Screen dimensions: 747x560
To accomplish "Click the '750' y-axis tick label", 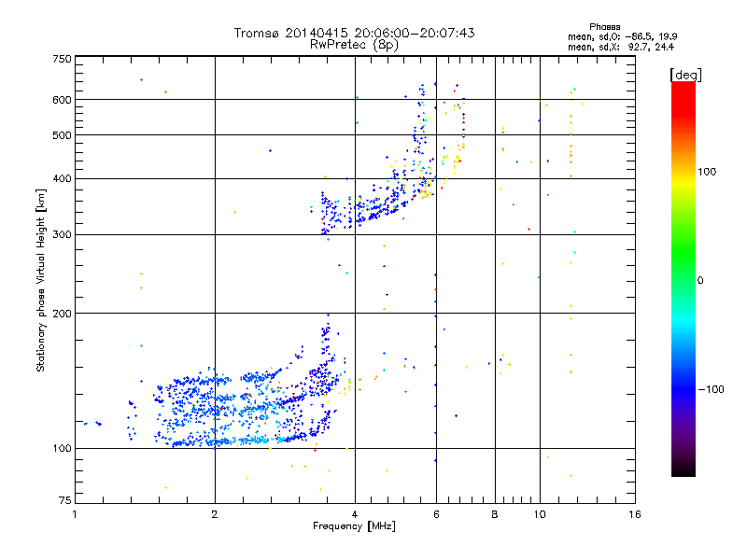I will [63, 59].
